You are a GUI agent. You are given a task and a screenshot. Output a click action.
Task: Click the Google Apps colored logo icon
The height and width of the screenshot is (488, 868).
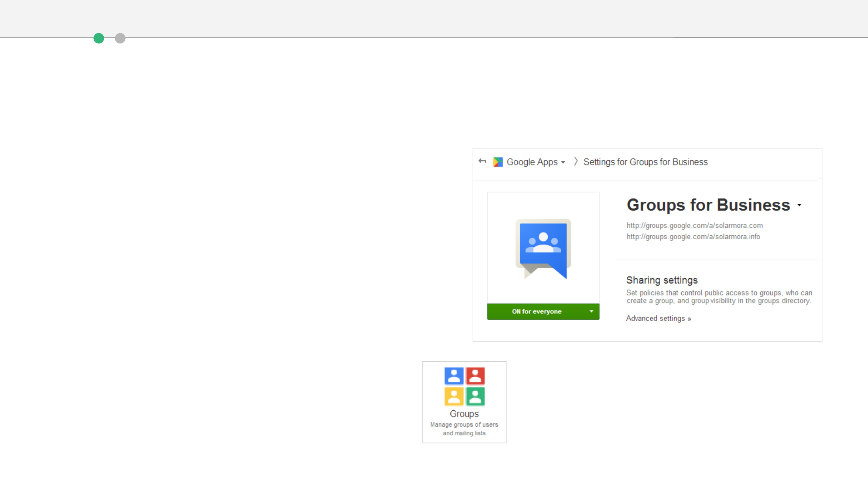coord(498,162)
